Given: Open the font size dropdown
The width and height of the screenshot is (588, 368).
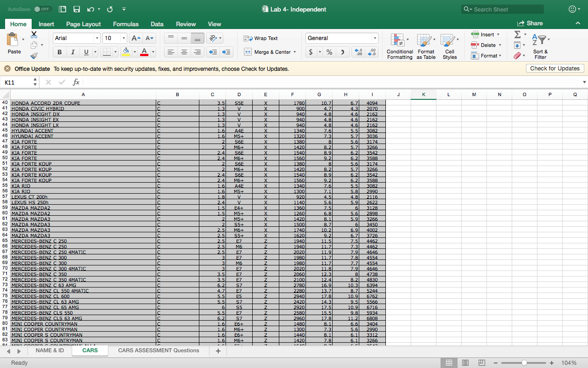Looking at the screenshot, I should (123, 38).
